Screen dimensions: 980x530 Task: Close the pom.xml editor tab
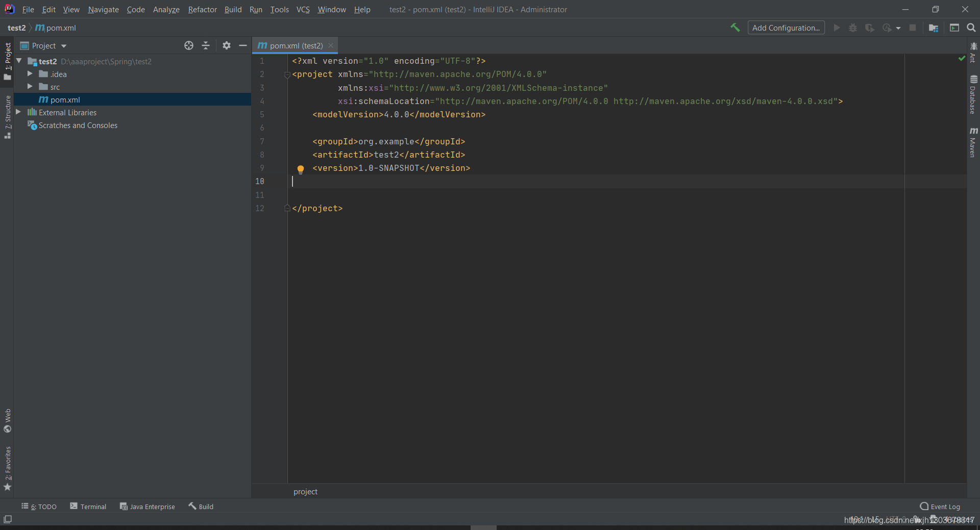click(x=331, y=45)
